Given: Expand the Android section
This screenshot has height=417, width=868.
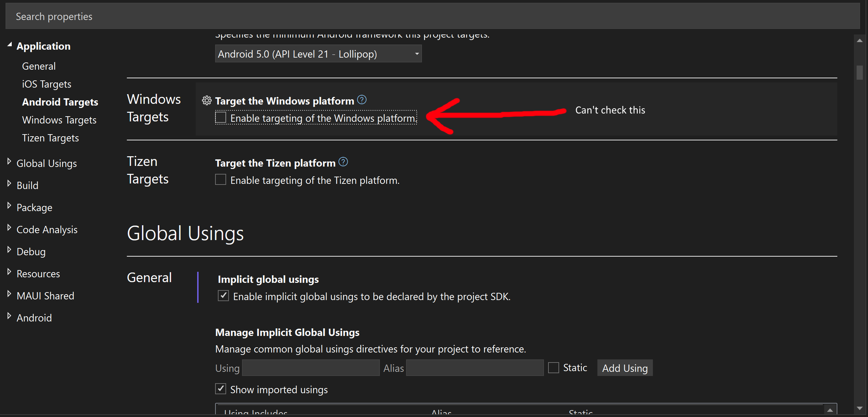Looking at the screenshot, I should pyautogui.click(x=9, y=316).
